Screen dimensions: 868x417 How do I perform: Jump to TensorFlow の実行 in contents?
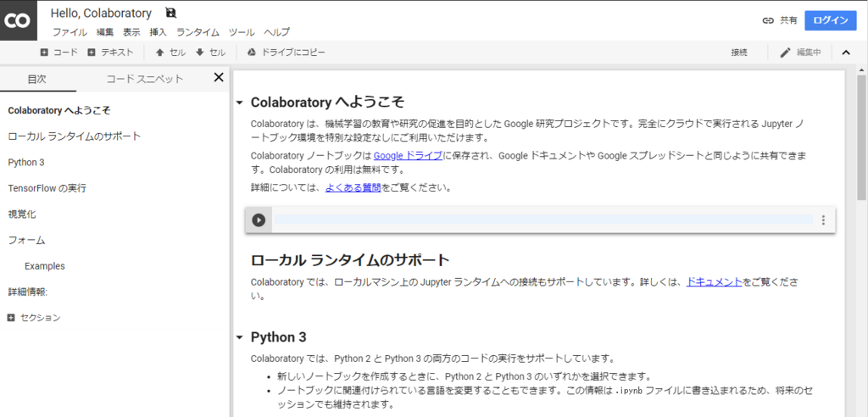click(47, 188)
